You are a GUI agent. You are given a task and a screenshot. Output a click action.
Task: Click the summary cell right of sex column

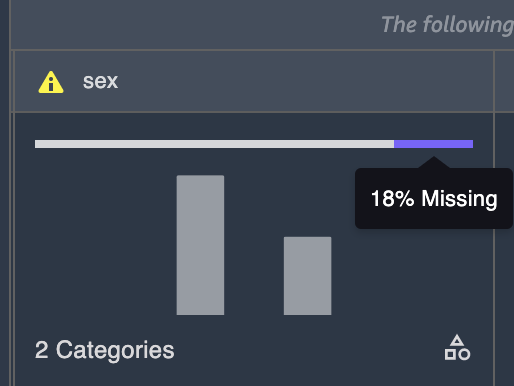505,249
